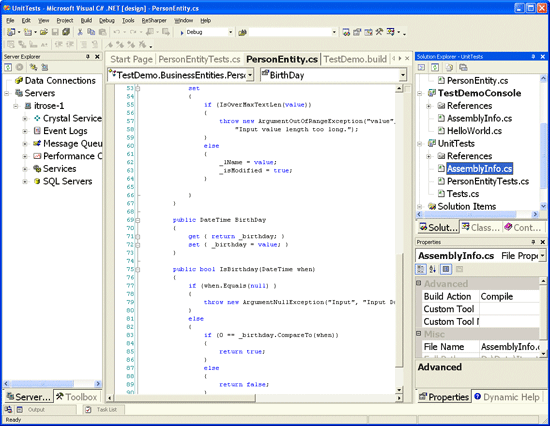Open the BirthDay member dropdown
Screen dimensions: 550x426
click(403, 75)
